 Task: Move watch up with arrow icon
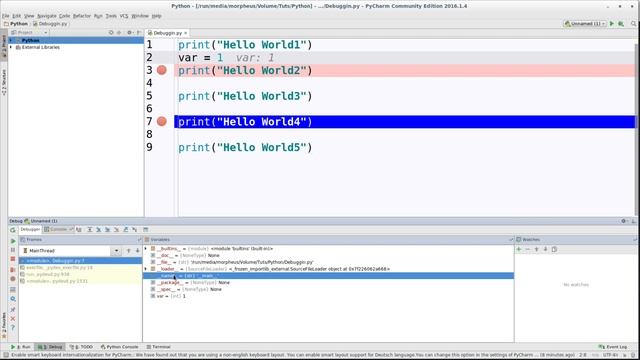click(537, 249)
